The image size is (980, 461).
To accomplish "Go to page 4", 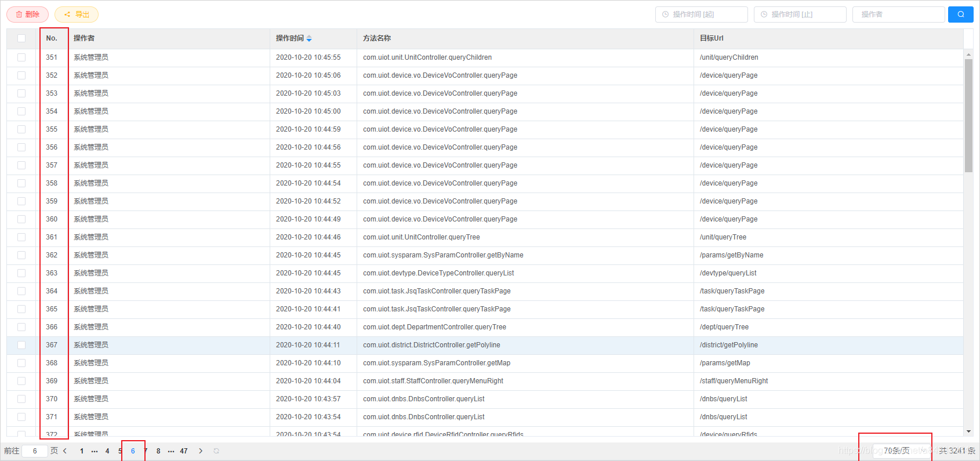I will [107, 451].
